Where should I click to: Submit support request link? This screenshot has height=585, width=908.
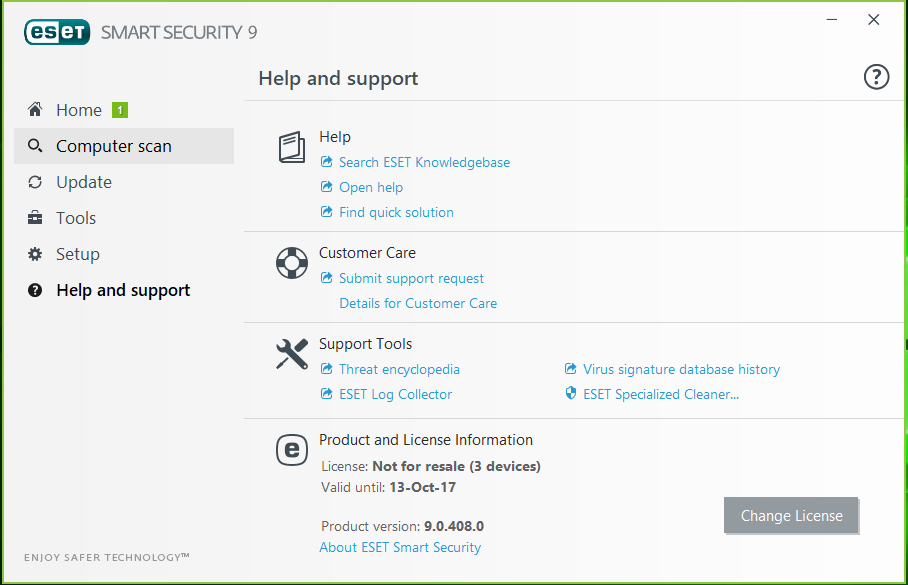pyautogui.click(x=411, y=278)
